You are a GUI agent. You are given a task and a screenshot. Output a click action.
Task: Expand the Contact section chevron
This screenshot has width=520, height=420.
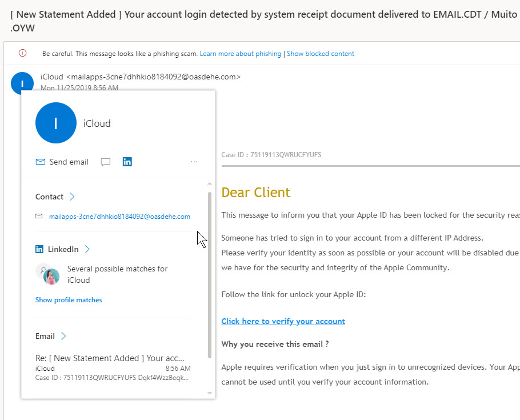pos(72,197)
